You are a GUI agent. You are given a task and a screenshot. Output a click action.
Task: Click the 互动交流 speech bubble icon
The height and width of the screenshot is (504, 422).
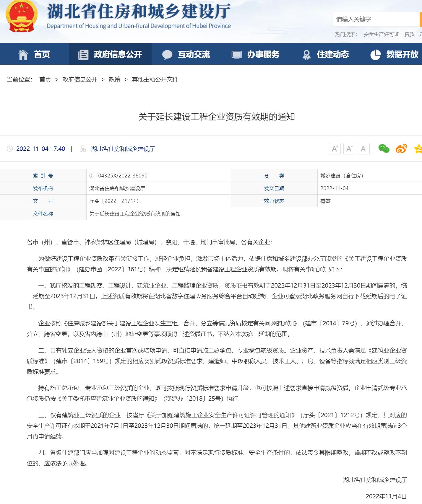pos(167,55)
